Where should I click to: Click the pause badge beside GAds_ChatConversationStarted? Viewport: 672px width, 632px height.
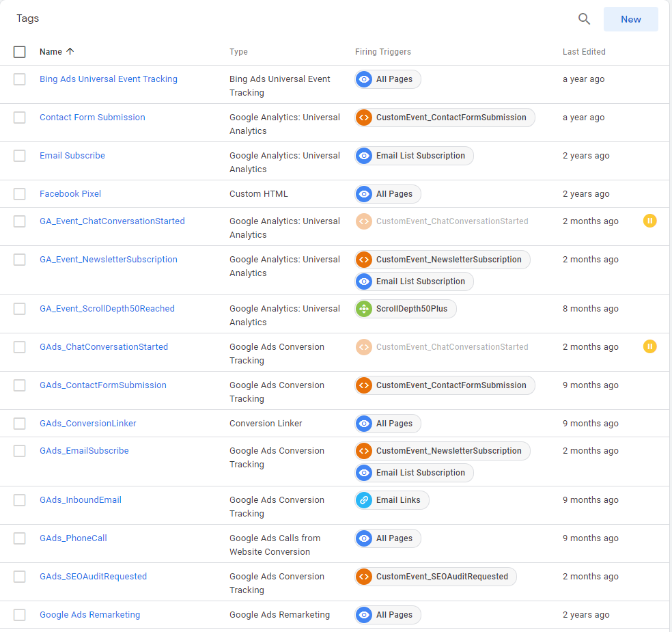pyautogui.click(x=649, y=346)
